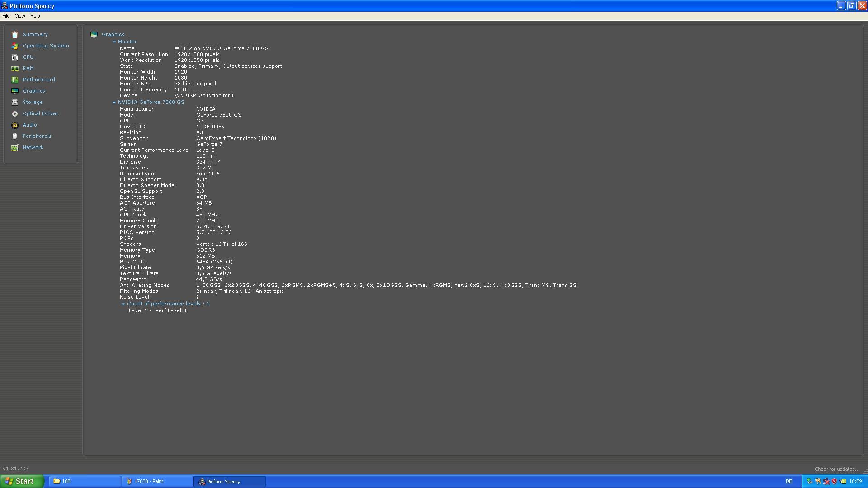
Task: Click the Subvendor CardExpert Technology value
Action: [236, 138]
